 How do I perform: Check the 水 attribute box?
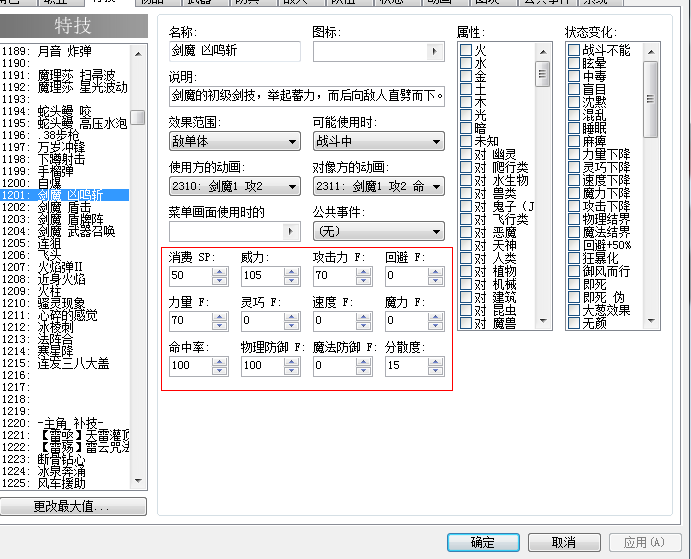[x=466, y=63]
